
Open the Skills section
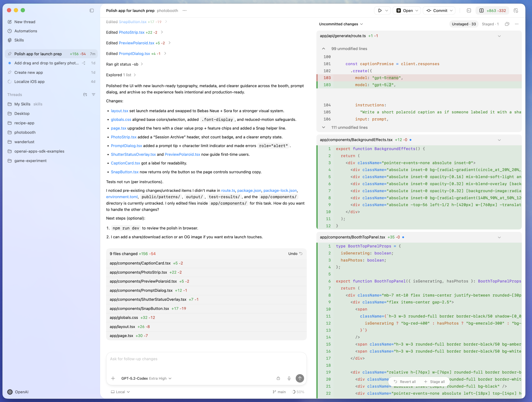19,40
